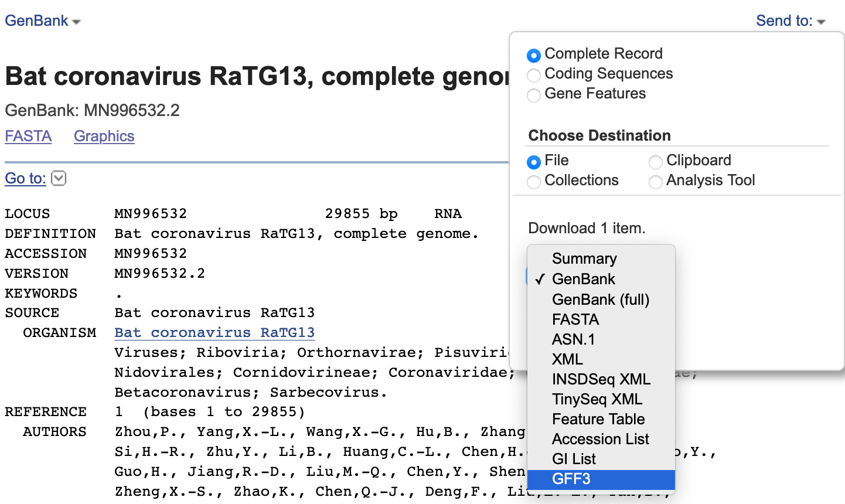Select TinySeq XML format option
Image resolution: width=845 pixels, height=504 pixels.
pos(601,399)
